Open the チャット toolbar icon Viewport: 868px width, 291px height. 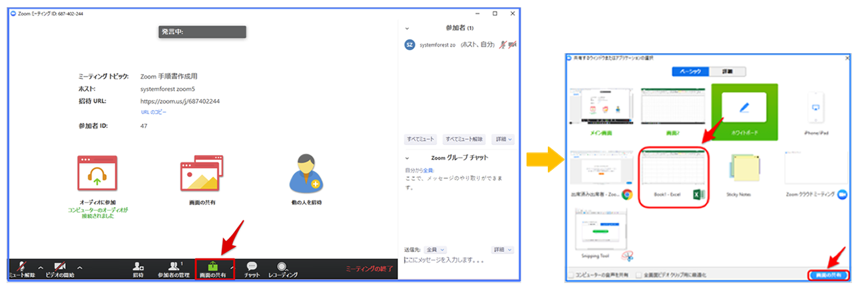[252, 266]
